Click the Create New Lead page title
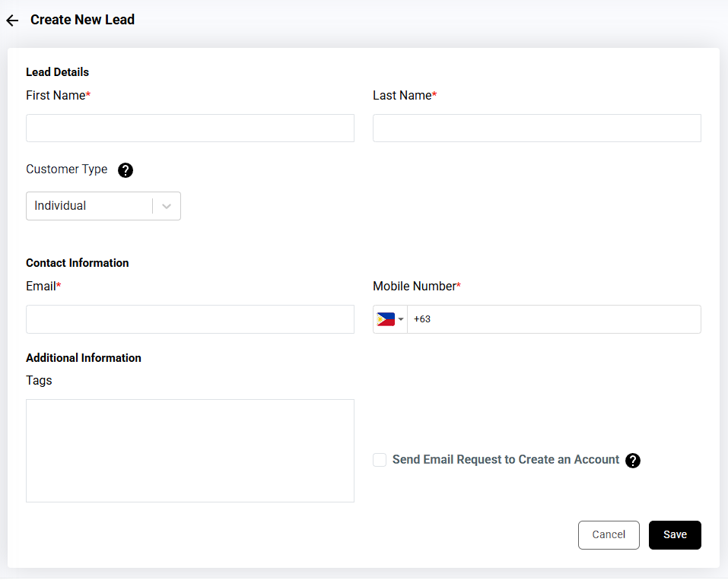Image resolution: width=728 pixels, height=580 pixels. coord(82,20)
